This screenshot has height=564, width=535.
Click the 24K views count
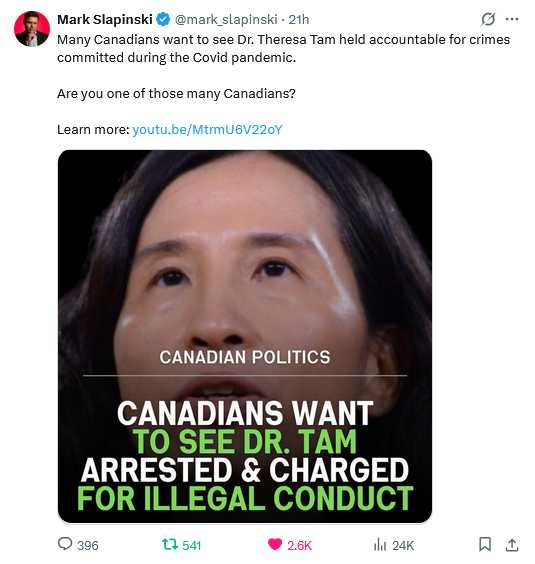[403, 545]
